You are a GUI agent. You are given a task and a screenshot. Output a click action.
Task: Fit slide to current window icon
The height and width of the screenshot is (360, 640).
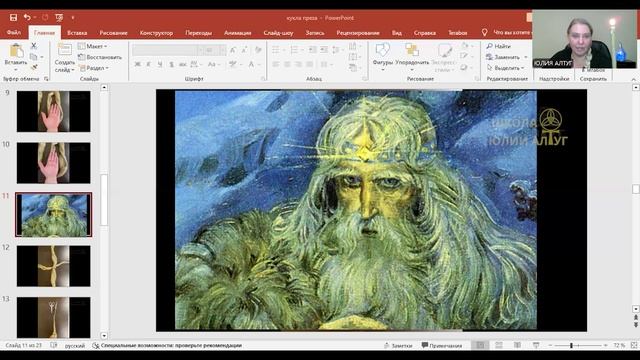(634, 345)
